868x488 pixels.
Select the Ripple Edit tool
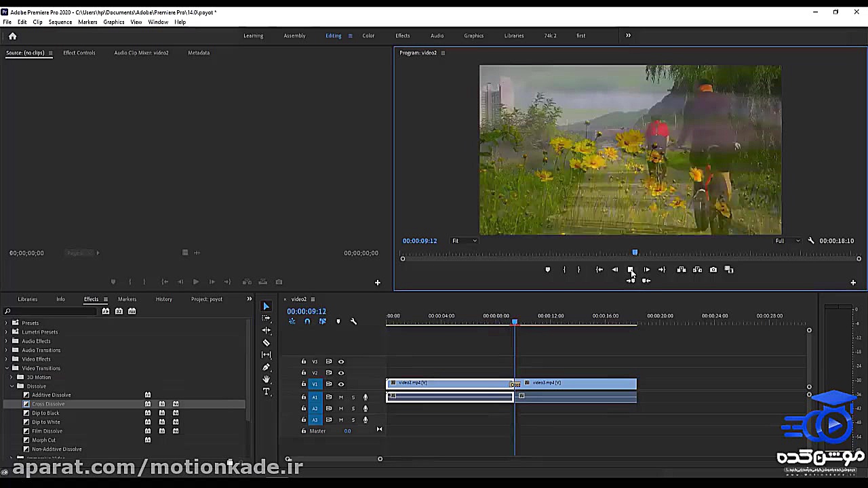point(266,330)
